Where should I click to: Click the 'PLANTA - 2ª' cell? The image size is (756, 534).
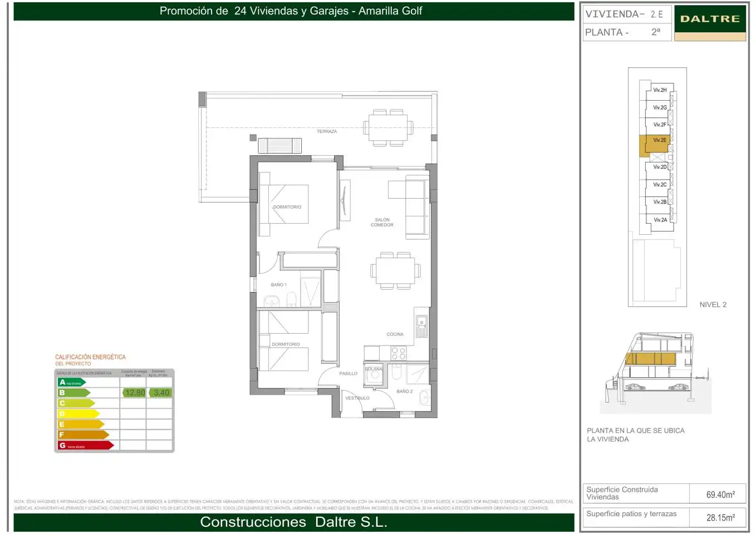pyautogui.click(x=627, y=32)
